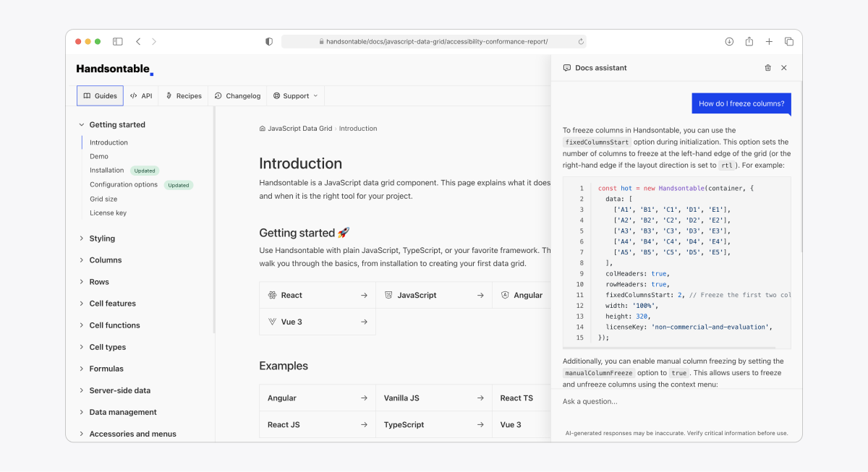Open the React getting started card
The height and width of the screenshot is (472, 868).
318,295
